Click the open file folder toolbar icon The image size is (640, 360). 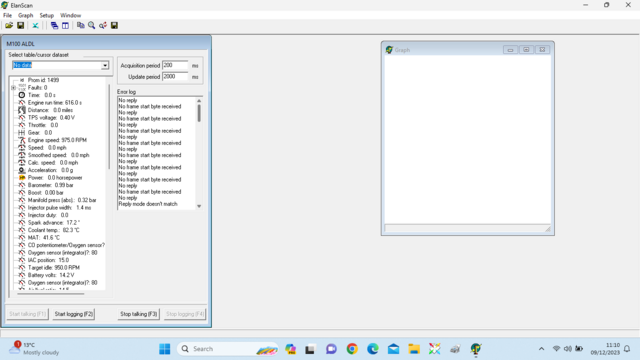pos(9,25)
